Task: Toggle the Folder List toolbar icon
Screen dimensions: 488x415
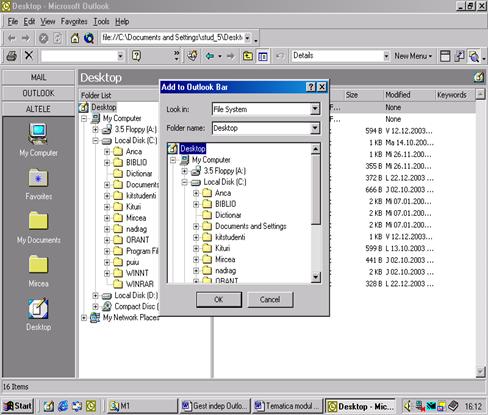Action: [263, 56]
